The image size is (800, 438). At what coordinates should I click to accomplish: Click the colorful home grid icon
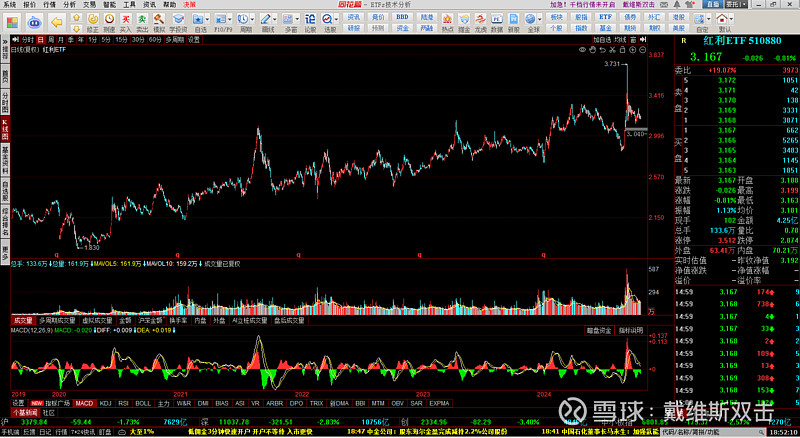12,22
